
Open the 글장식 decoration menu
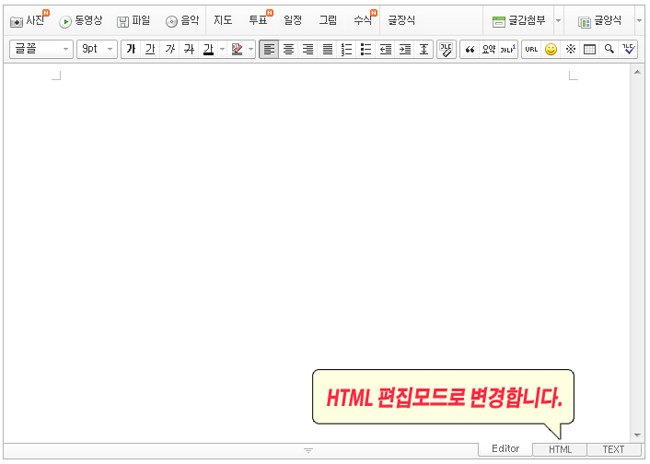tap(401, 20)
